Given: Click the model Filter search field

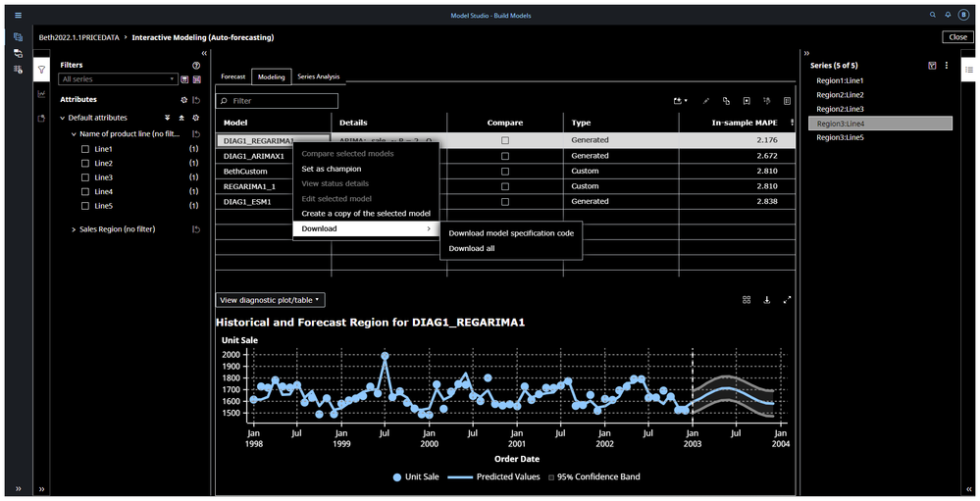Looking at the screenshot, I should (x=278, y=101).
